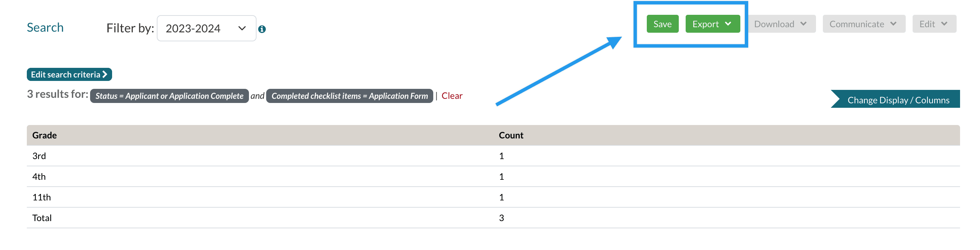Click the Search heading link

(45, 28)
